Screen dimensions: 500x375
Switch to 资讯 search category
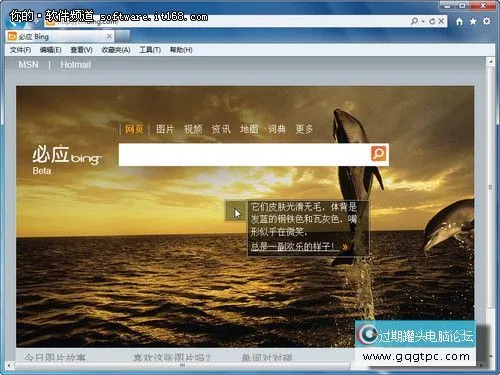(x=221, y=129)
